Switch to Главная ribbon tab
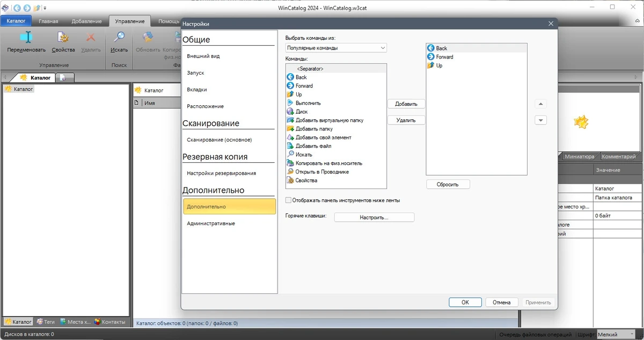 coord(49,21)
